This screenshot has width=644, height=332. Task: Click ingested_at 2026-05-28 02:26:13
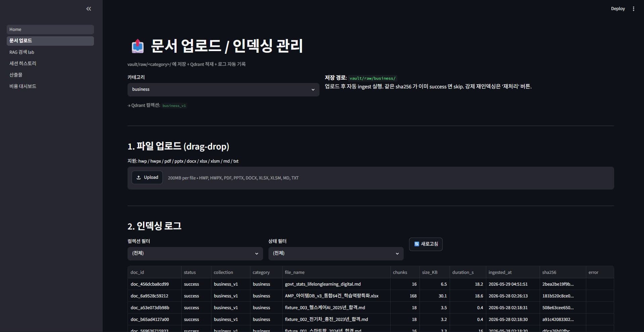[x=513, y=296]
